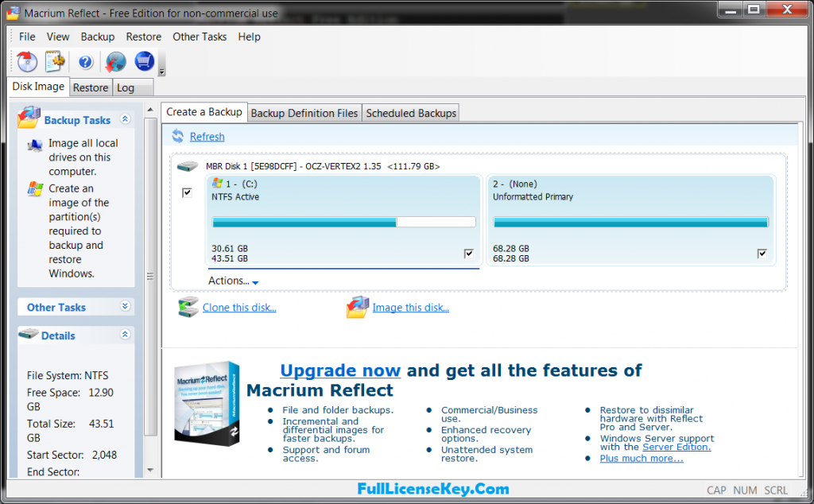Click the Start Sector: 2,048 detail
The width and height of the screenshot is (814, 504).
[x=72, y=455]
